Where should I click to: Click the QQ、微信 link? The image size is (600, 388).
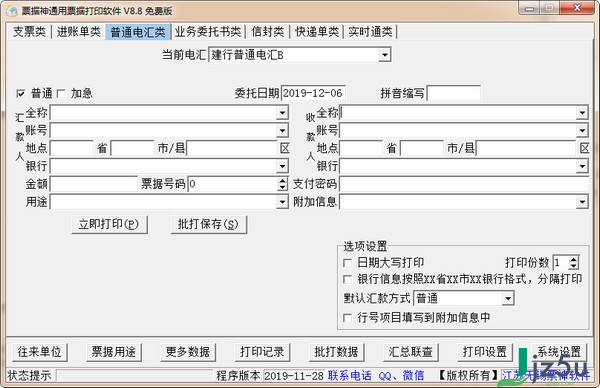pos(401,376)
